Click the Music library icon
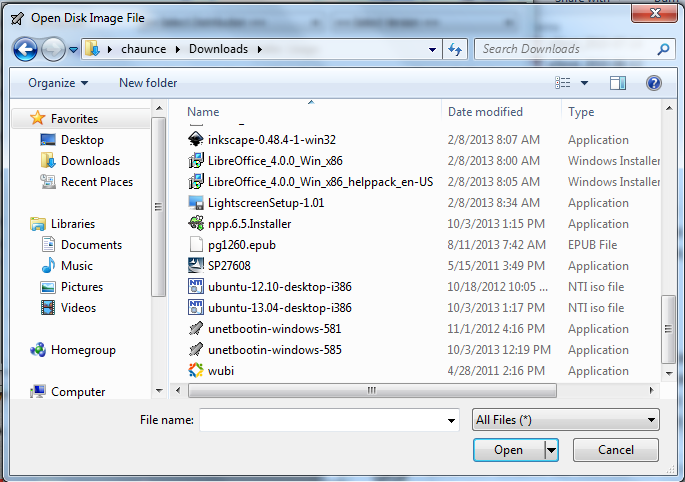The width and height of the screenshot is (685, 482). click(48, 265)
